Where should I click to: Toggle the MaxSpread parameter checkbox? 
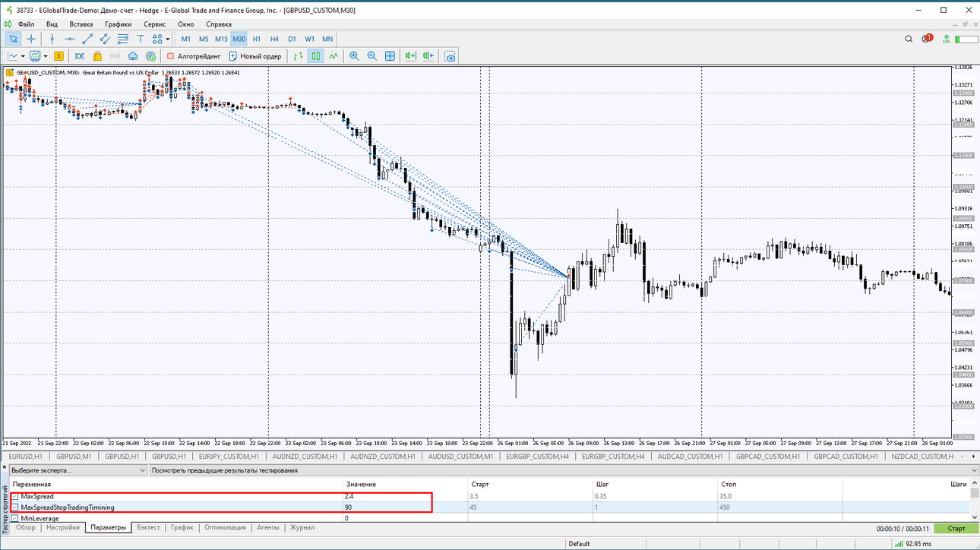15,496
